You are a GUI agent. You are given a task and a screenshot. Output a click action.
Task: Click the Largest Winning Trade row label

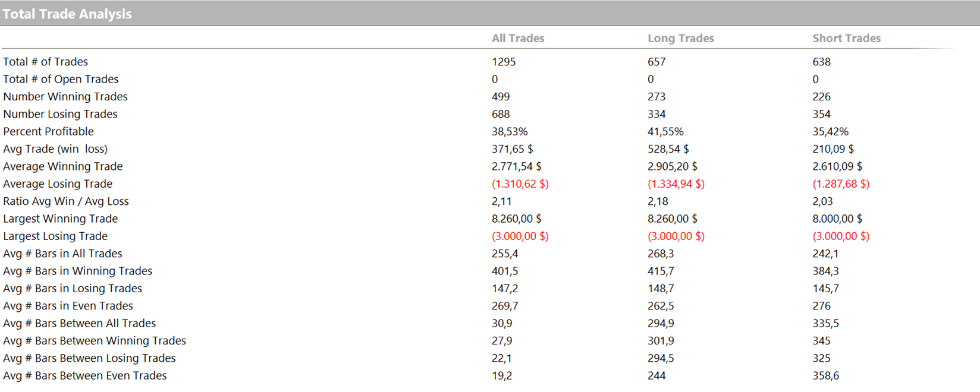pyautogui.click(x=60, y=219)
